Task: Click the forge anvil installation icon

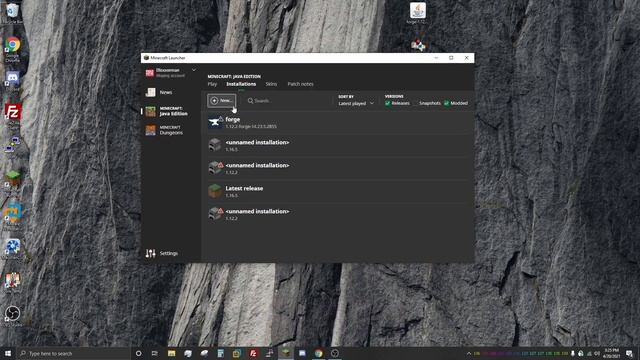Action: coord(215,122)
